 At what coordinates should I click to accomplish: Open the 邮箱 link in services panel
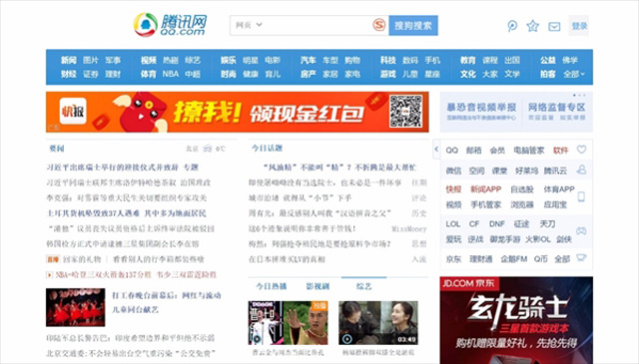pyautogui.click(x=474, y=151)
